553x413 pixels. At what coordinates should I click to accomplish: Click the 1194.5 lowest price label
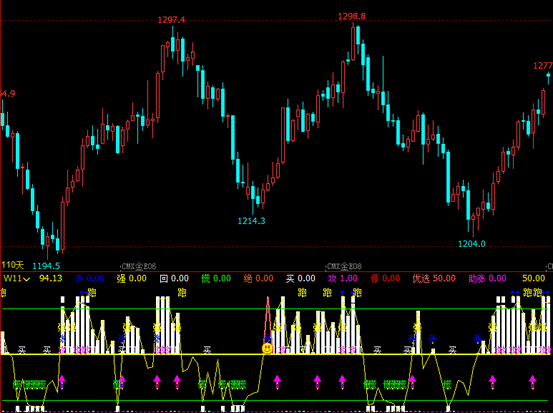(x=46, y=266)
